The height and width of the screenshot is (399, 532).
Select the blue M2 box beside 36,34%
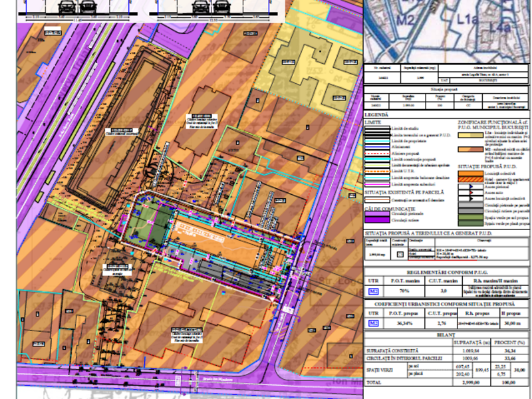click(x=374, y=323)
